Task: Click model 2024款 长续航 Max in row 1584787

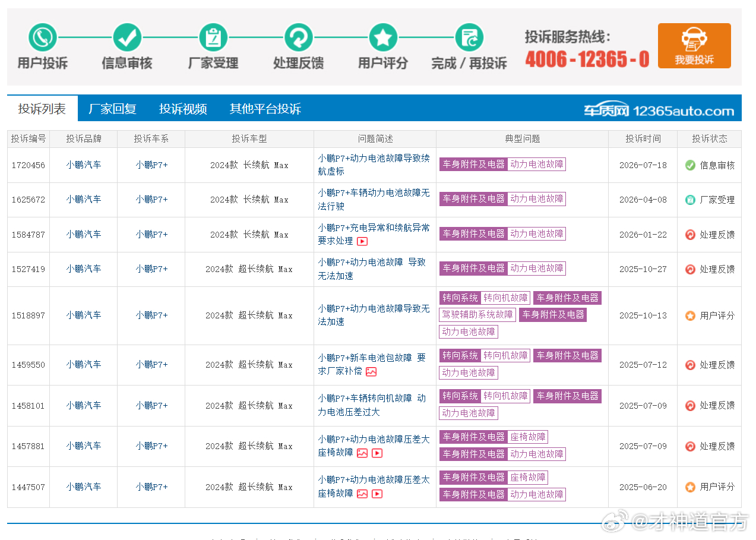Action: (x=249, y=235)
